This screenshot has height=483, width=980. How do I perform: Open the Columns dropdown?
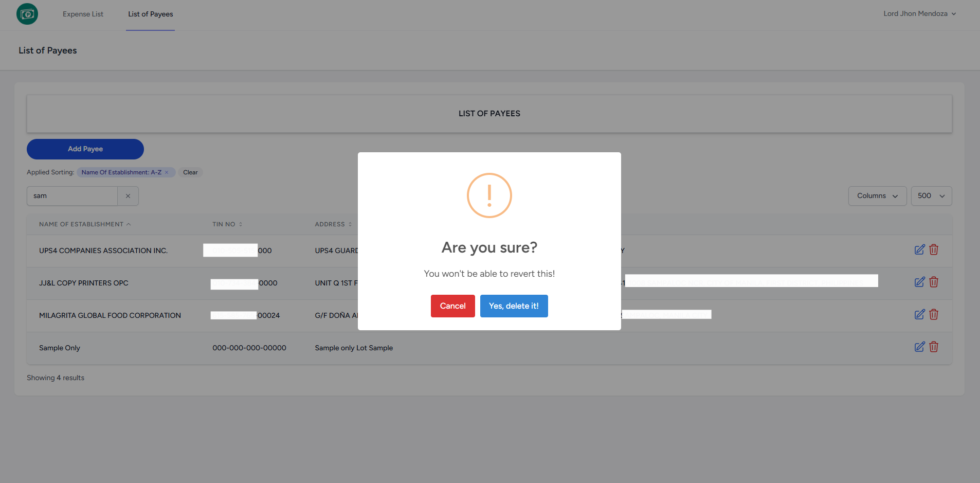[x=877, y=196]
